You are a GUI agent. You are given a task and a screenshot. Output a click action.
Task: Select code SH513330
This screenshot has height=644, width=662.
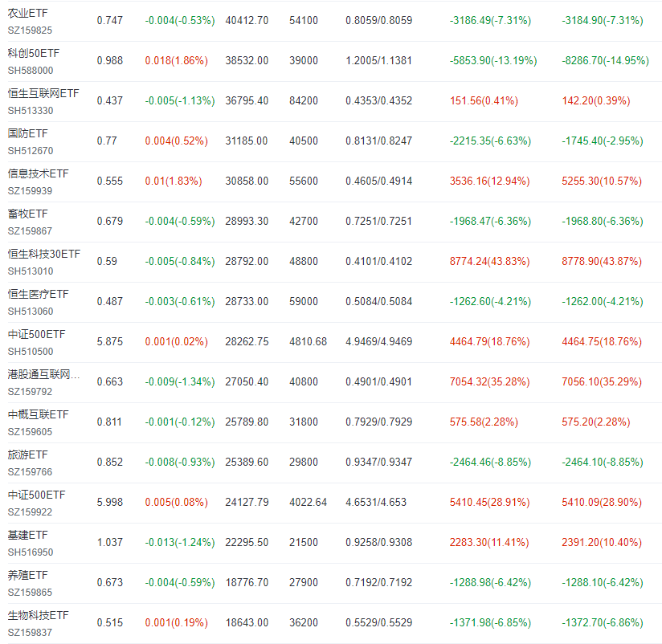(31, 111)
